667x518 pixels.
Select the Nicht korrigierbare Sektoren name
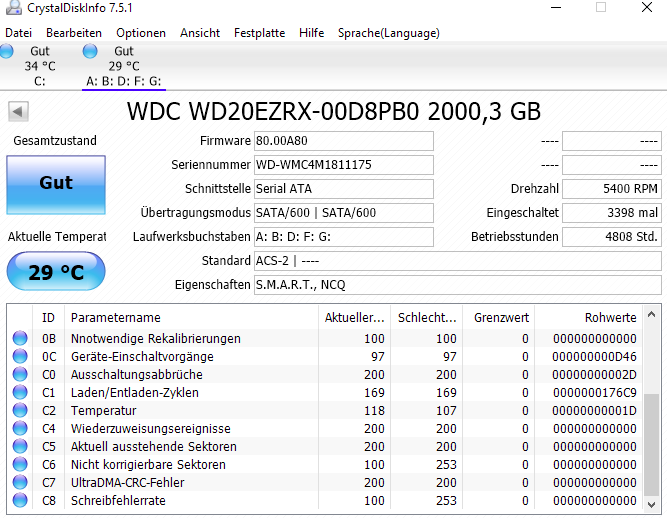click(x=148, y=464)
